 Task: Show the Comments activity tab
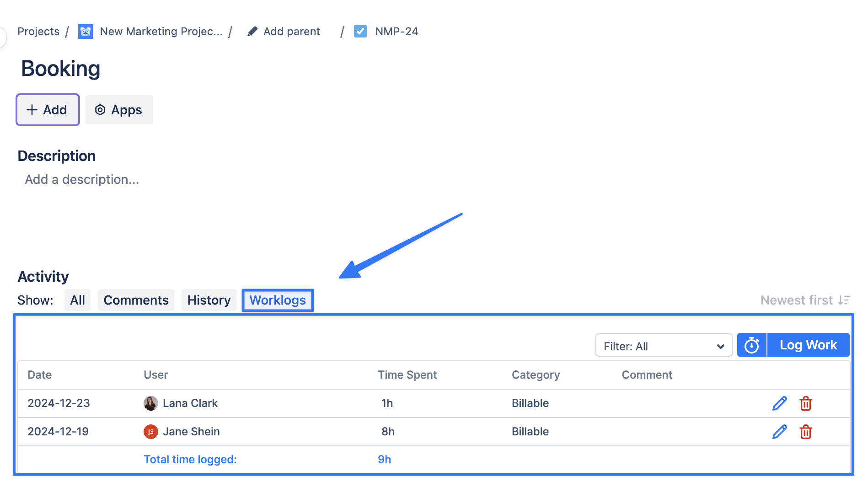click(136, 300)
